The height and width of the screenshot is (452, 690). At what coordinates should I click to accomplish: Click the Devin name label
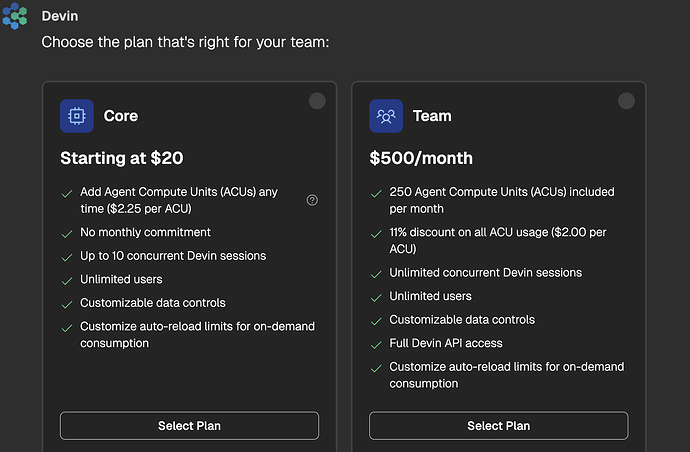(x=60, y=16)
